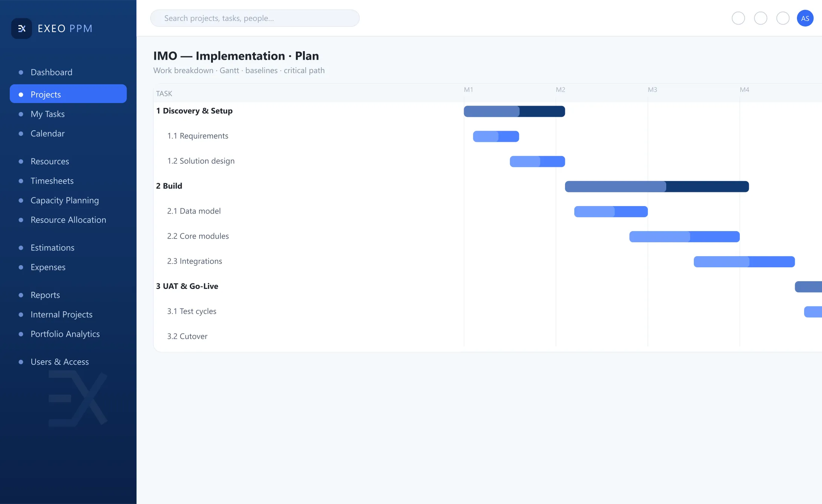Image resolution: width=822 pixels, height=504 pixels.
Task: Open Users & Access settings
Action: coord(68,362)
